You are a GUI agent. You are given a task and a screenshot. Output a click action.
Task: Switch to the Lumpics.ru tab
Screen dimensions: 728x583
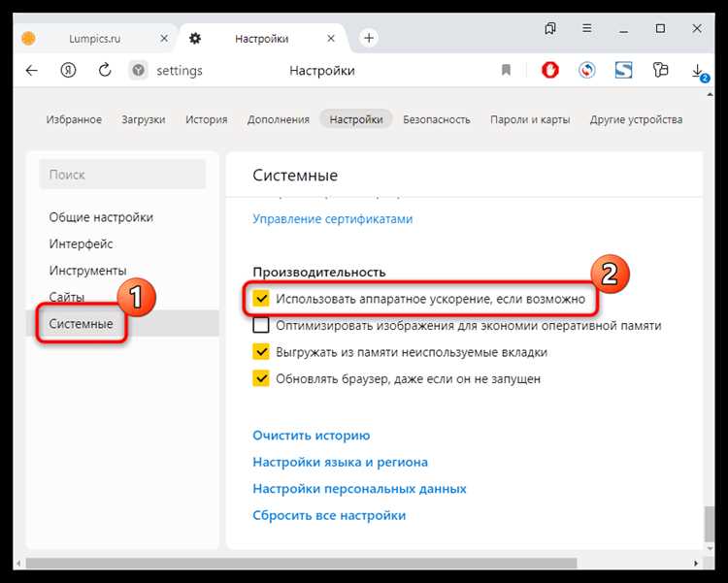(x=95, y=39)
